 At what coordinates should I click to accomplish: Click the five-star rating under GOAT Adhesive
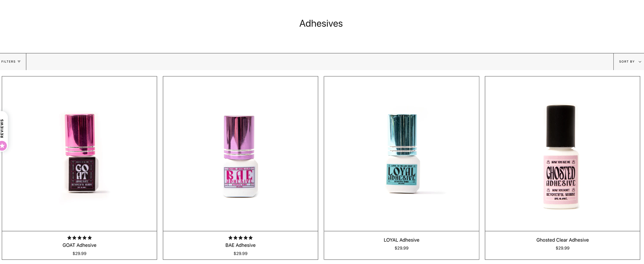coord(79,238)
